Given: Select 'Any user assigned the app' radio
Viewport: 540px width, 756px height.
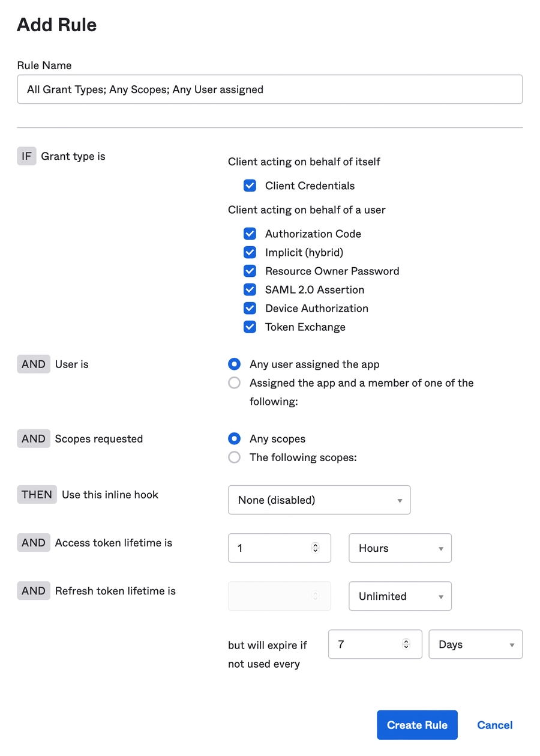Looking at the screenshot, I should 235,364.
